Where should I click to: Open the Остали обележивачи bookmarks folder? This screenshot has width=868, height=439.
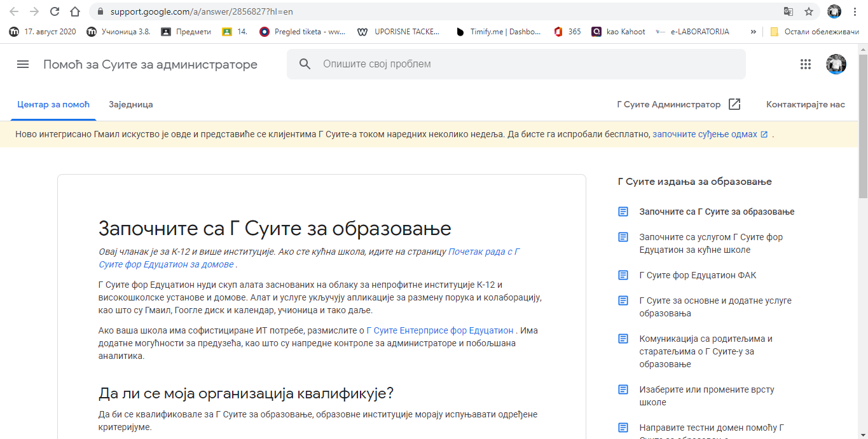[x=814, y=31]
